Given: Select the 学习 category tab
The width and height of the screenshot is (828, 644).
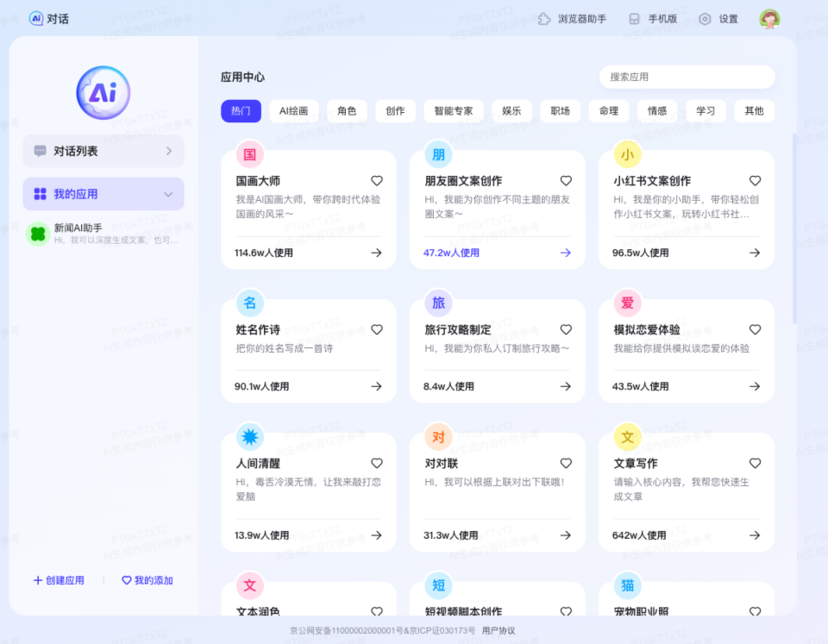Looking at the screenshot, I should [706, 111].
